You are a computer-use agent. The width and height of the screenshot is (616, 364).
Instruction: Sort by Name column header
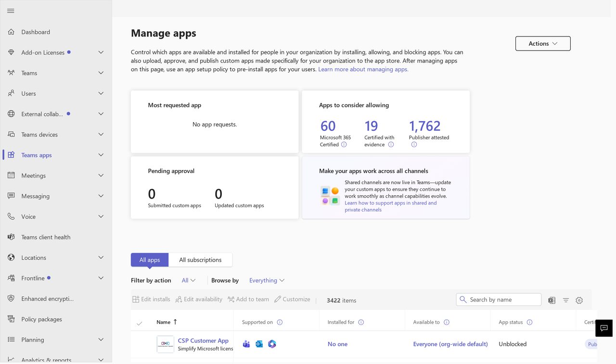pos(167,322)
